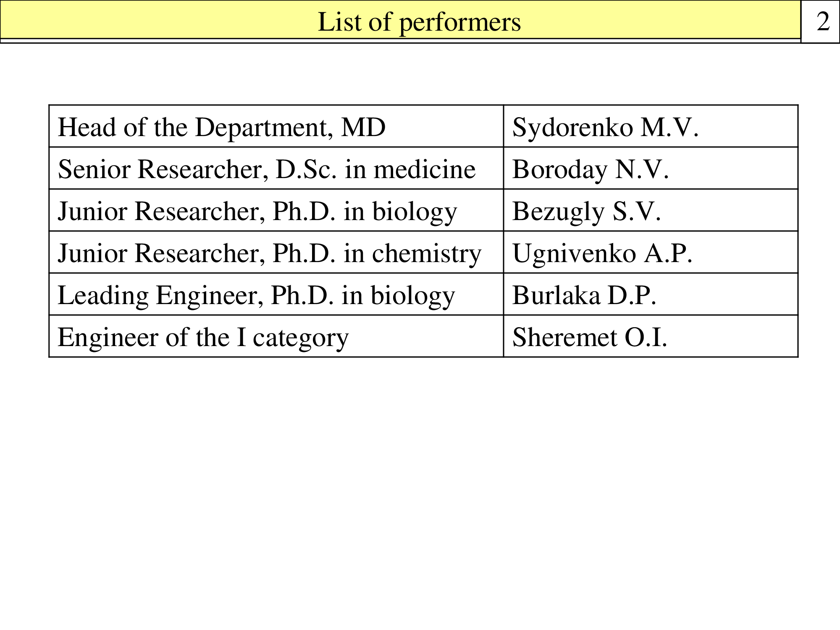Screen dimensions: 840x630
Task: Click 'Junior Researcher, Ph.D. in biology' cell
Action: 276,210
